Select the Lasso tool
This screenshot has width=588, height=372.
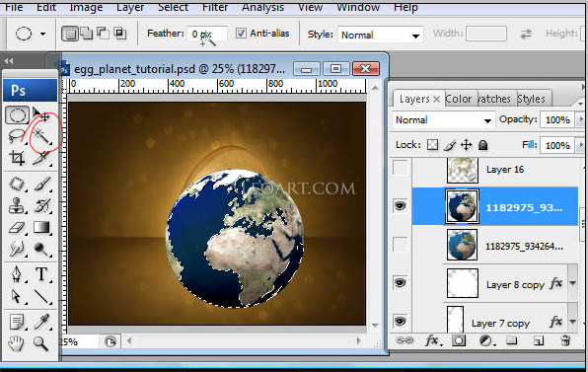tap(16, 136)
